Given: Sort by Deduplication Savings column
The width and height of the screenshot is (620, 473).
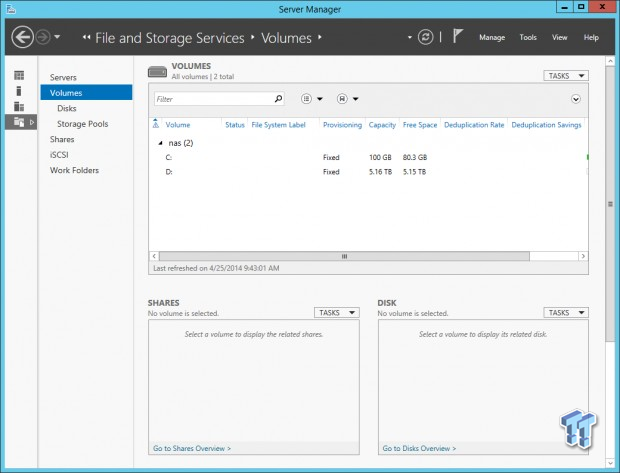Looking at the screenshot, I should tap(546, 125).
